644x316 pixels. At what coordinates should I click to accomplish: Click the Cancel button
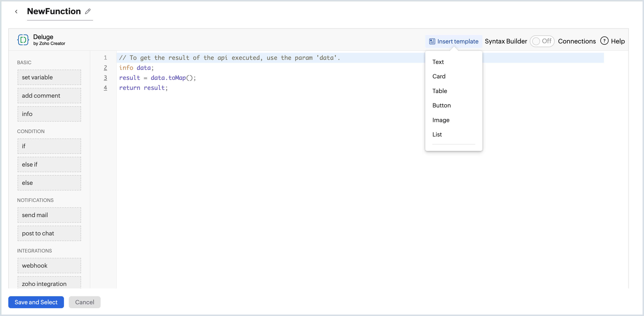pyautogui.click(x=85, y=302)
